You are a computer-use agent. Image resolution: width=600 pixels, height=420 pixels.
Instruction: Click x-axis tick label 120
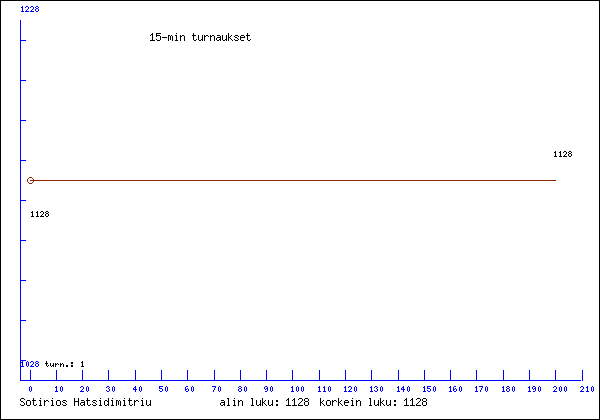point(348,389)
